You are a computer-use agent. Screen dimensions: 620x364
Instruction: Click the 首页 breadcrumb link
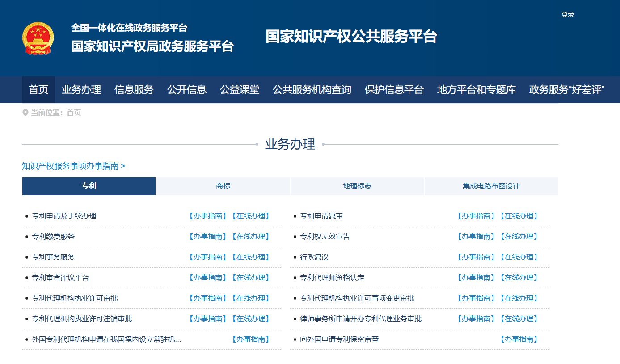(x=74, y=113)
